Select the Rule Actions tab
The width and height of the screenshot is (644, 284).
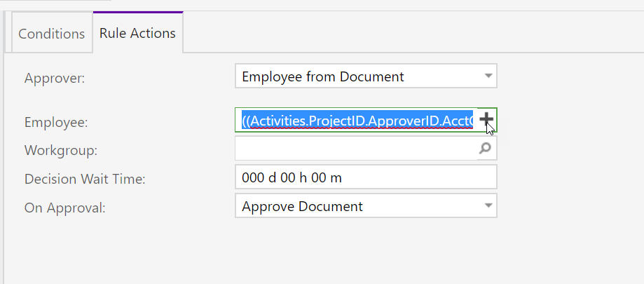(137, 33)
